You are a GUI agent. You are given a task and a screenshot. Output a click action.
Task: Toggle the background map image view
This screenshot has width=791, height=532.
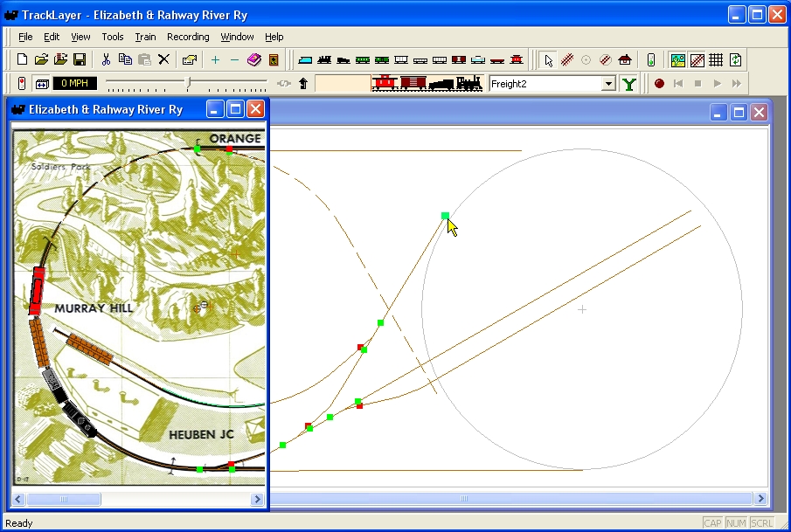pyautogui.click(x=678, y=60)
